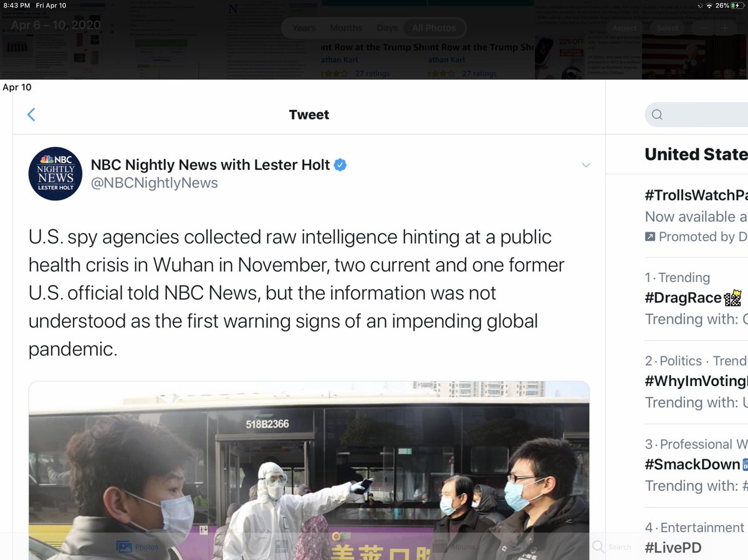The width and height of the screenshot is (748, 560).
Task: Open the Wuhan bus photo in the tweet
Action: tap(309, 470)
